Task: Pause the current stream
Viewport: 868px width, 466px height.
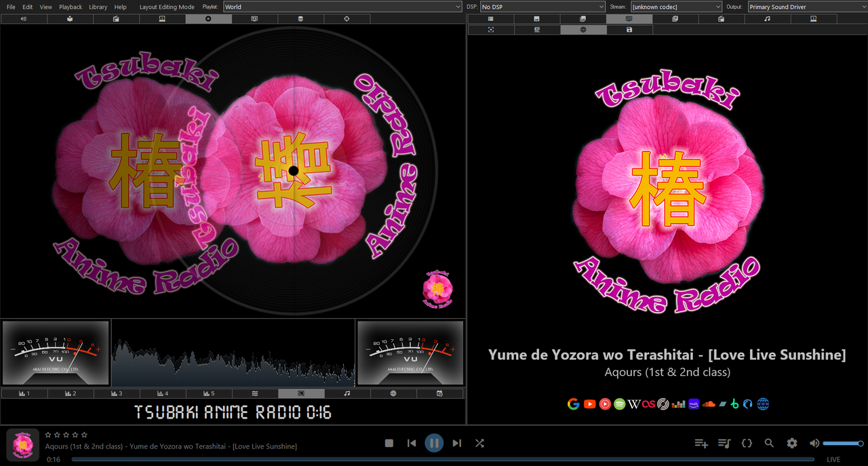Action: [x=434, y=443]
